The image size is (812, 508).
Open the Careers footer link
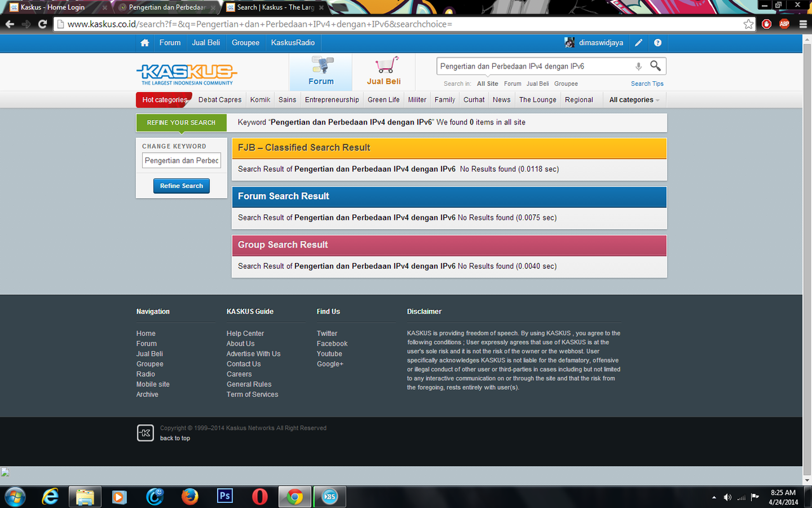[239, 374]
